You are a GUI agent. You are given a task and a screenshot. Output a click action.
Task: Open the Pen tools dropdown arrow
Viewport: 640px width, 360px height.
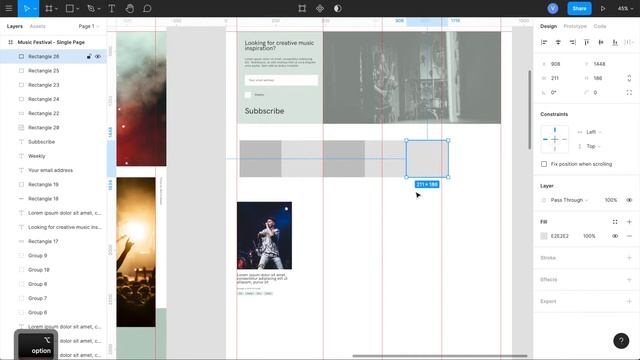pos(99,9)
